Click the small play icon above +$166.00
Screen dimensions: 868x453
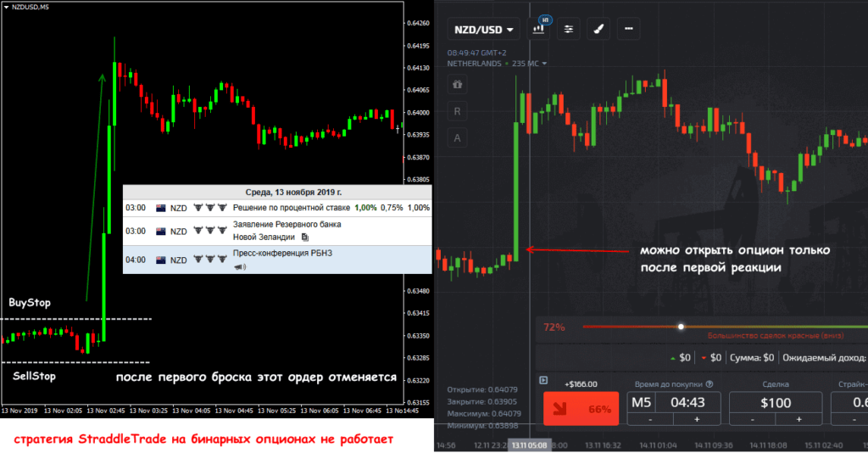pyautogui.click(x=543, y=380)
